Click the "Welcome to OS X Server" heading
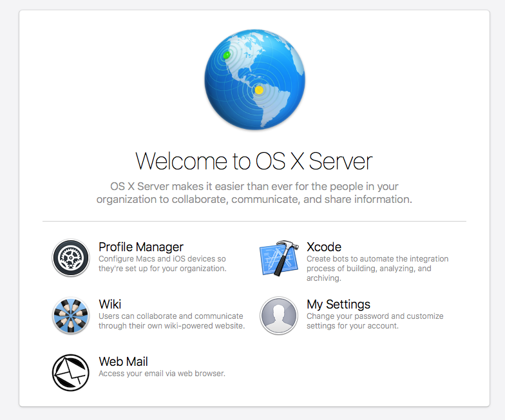This screenshot has width=505, height=420. 254,161
